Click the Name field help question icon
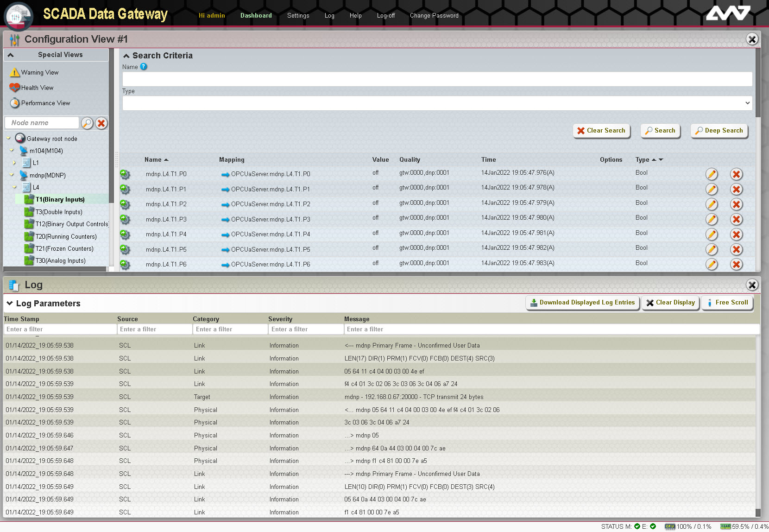 (144, 67)
